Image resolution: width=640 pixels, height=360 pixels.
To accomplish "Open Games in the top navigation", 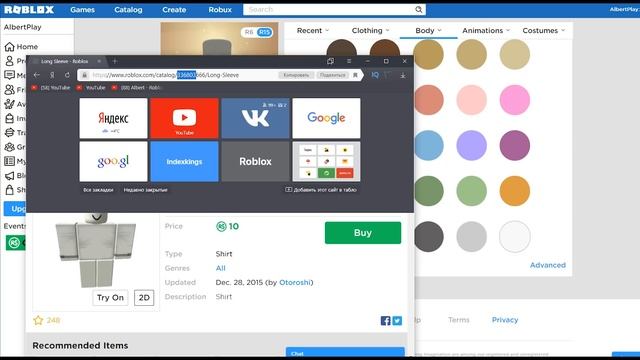I will click(x=82, y=9).
